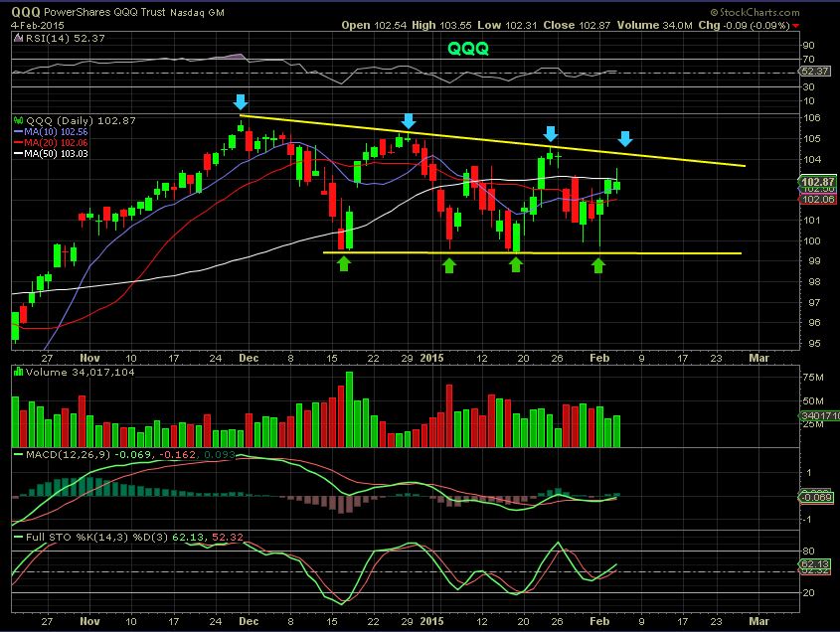The width and height of the screenshot is (840, 632).
Task: Click the High 103.55 value
Action: pyautogui.click(x=441, y=25)
